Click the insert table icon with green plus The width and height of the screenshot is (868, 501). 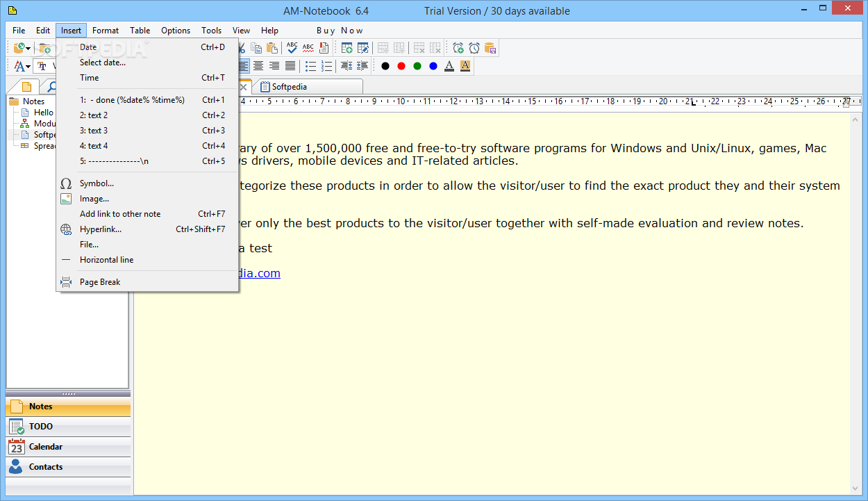(x=347, y=48)
